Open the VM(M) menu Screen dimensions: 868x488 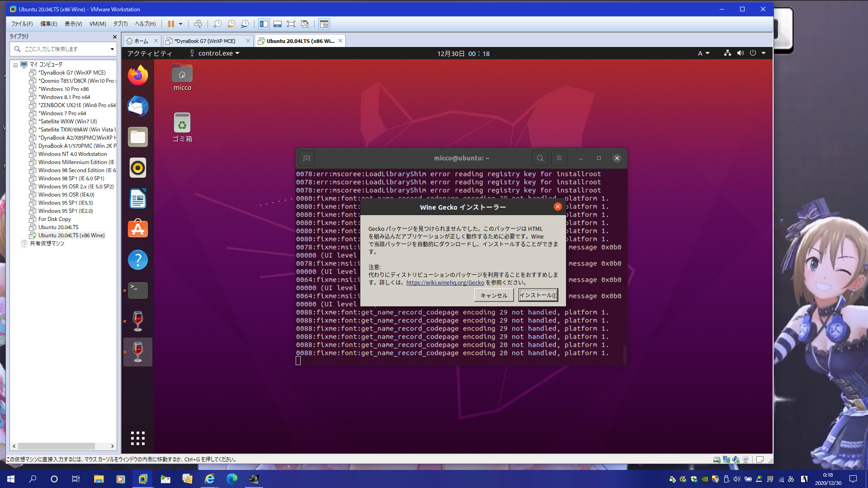(98, 24)
